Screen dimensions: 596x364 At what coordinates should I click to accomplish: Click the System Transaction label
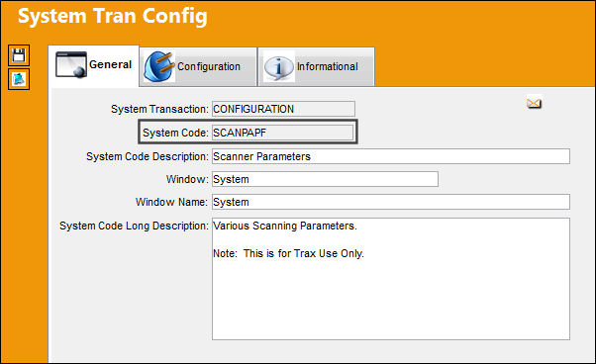pos(159,110)
